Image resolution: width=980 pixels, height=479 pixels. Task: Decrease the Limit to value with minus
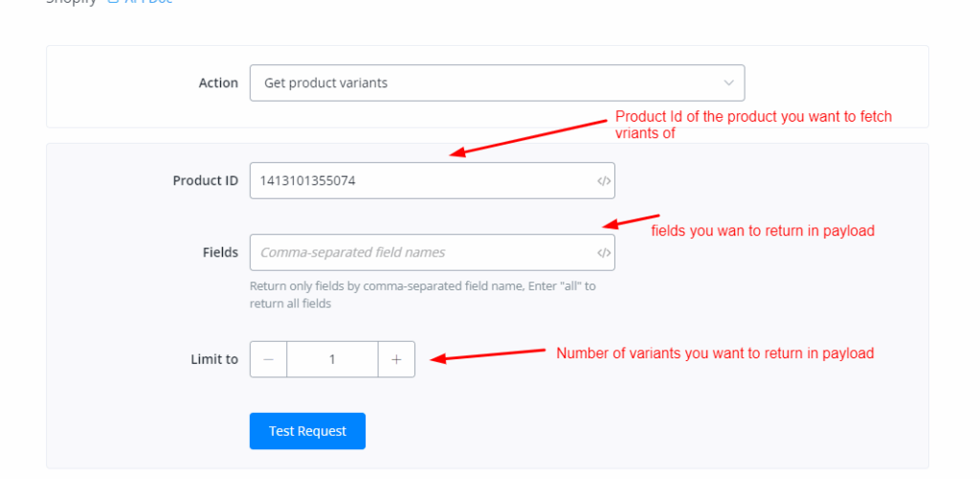click(269, 359)
